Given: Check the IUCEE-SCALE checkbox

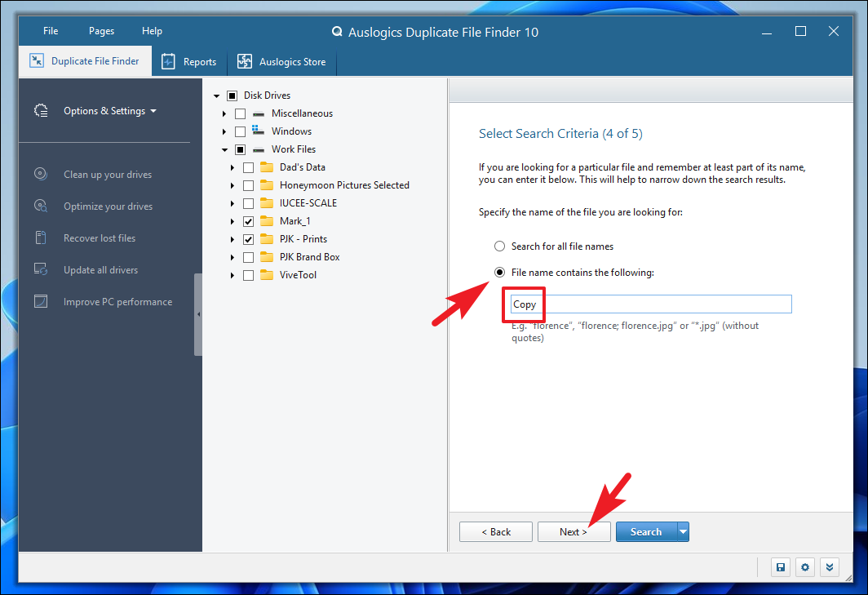Looking at the screenshot, I should click(249, 203).
